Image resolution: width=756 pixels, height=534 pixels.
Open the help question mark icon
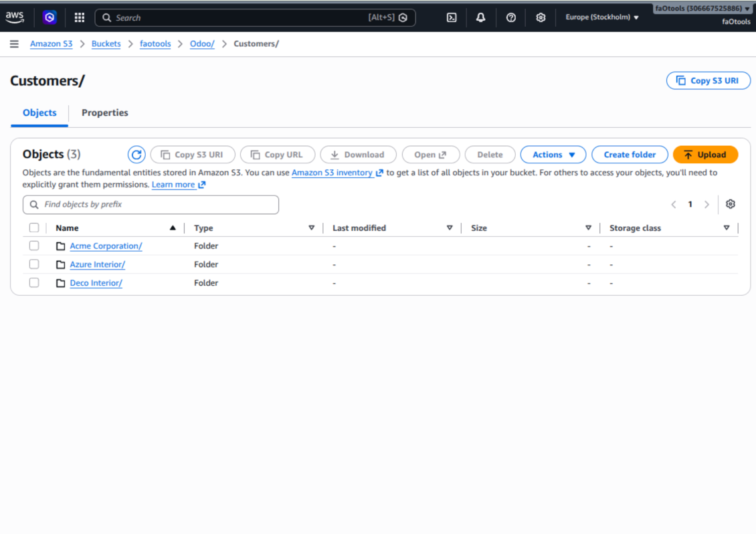(x=511, y=17)
